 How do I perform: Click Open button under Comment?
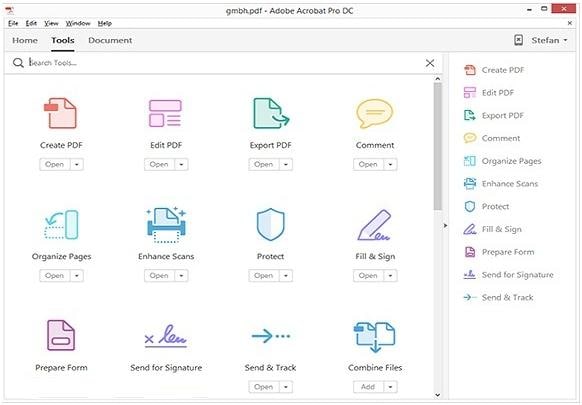tap(368, 164)
